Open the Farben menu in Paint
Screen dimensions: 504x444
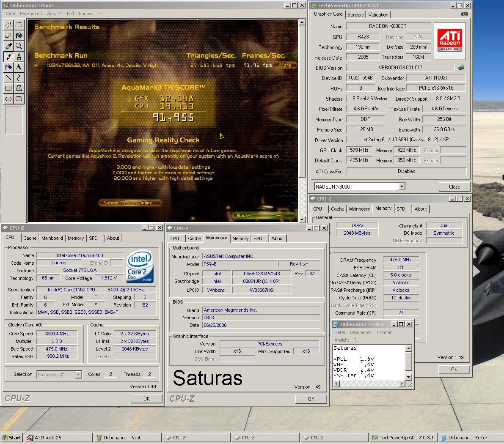tap(86, 14)
